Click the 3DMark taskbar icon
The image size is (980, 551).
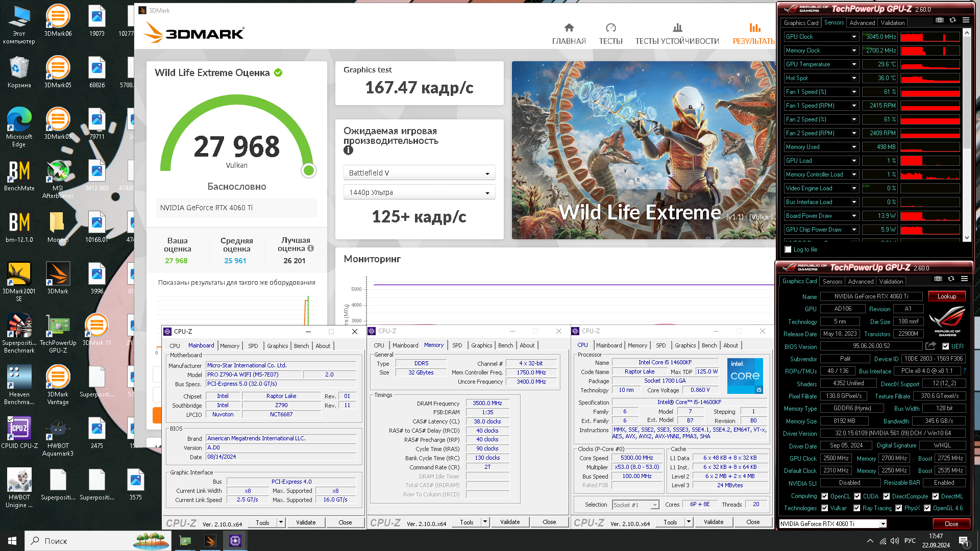210,541
